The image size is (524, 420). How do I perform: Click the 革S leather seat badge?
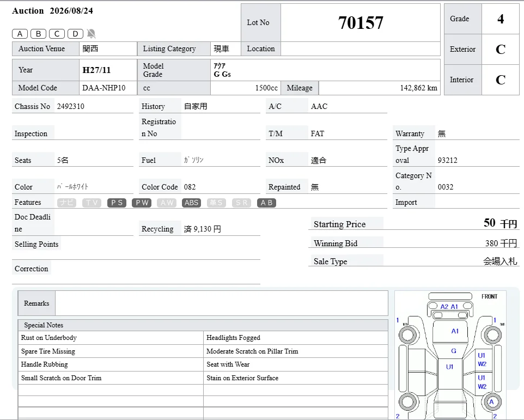coord(217,203)
